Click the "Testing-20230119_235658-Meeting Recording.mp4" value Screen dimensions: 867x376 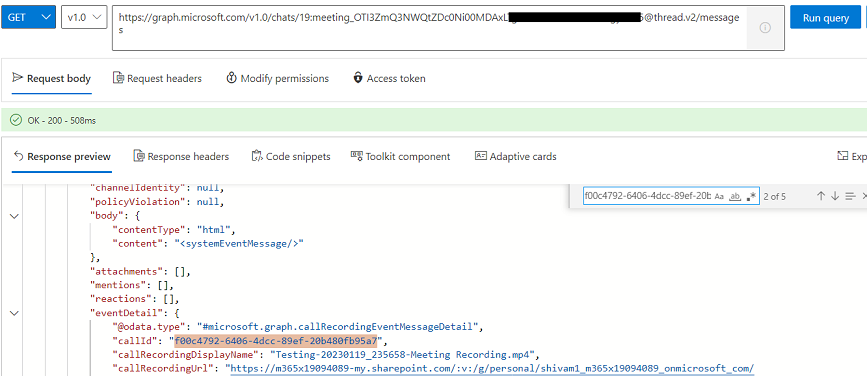coord(404,354)
